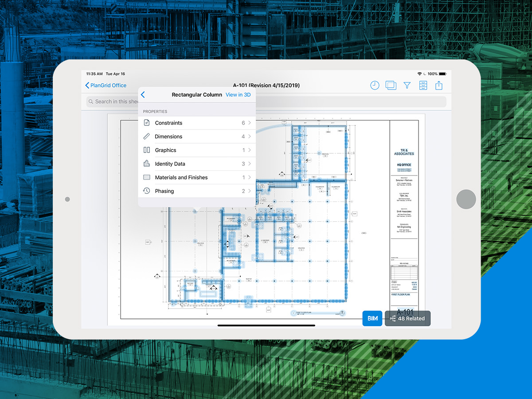Go back to PlanGrid Office
532x399 pixels.
point(106,86)
